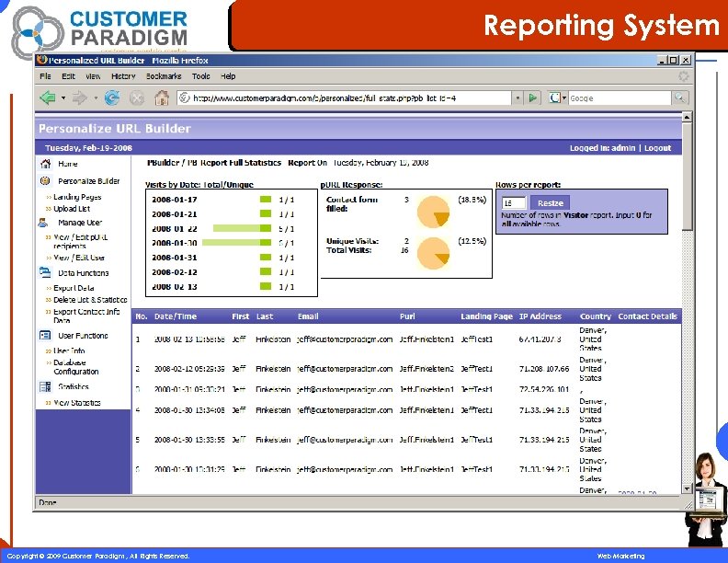Open the User Info link
Screen dimensions: 728x563
(x=69, y=350)
